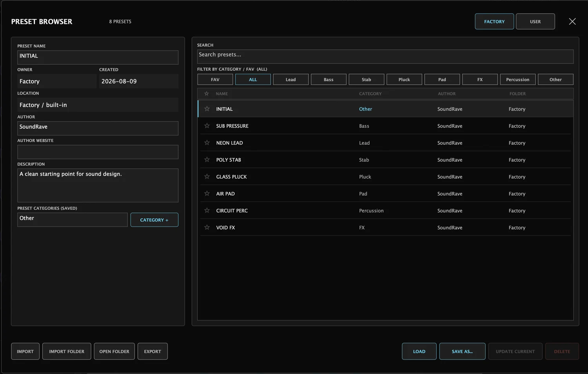The height and width of the screenshot is (374, 588).
Task: Click Percussion category cell of CIRCUIT PERC
Action: pos(371,211)
